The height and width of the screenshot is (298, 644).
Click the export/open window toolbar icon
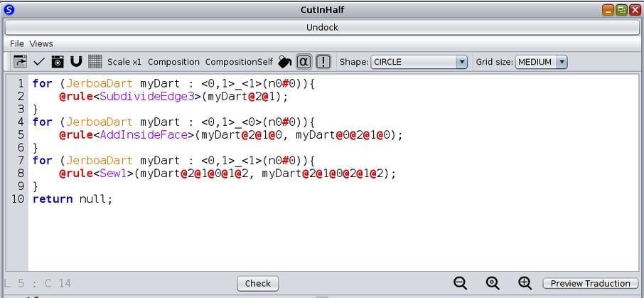coord(20,62)
